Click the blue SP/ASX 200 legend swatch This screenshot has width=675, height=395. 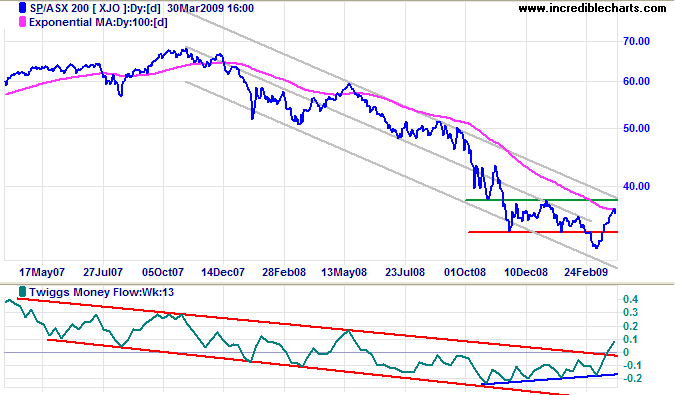[x=22, y=8]
